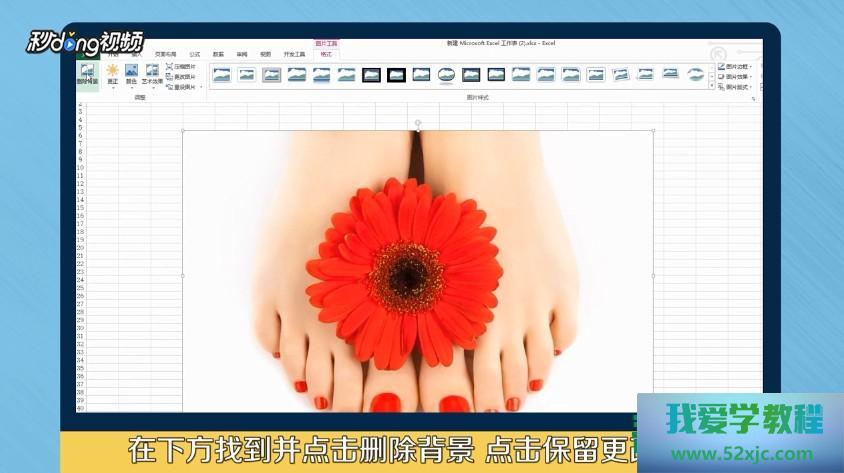Expand the picture styles gallery with the More arrow
Screen dimensions: 844x473
(711, 87)
